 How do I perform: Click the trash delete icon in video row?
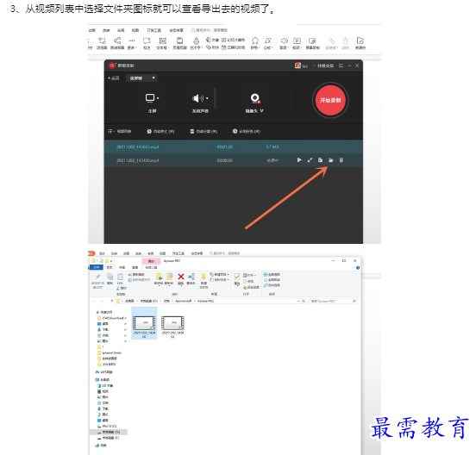341,160
